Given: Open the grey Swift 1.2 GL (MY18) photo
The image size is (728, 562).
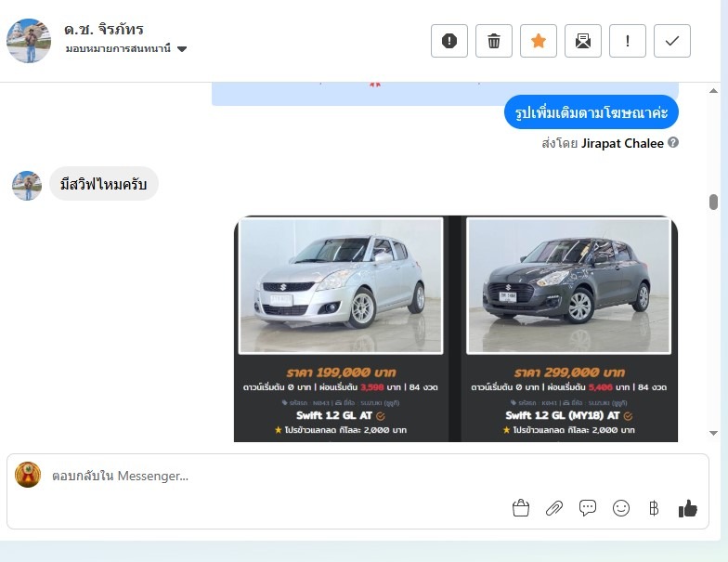Looking at the screenshot, I should click(568, 286).
